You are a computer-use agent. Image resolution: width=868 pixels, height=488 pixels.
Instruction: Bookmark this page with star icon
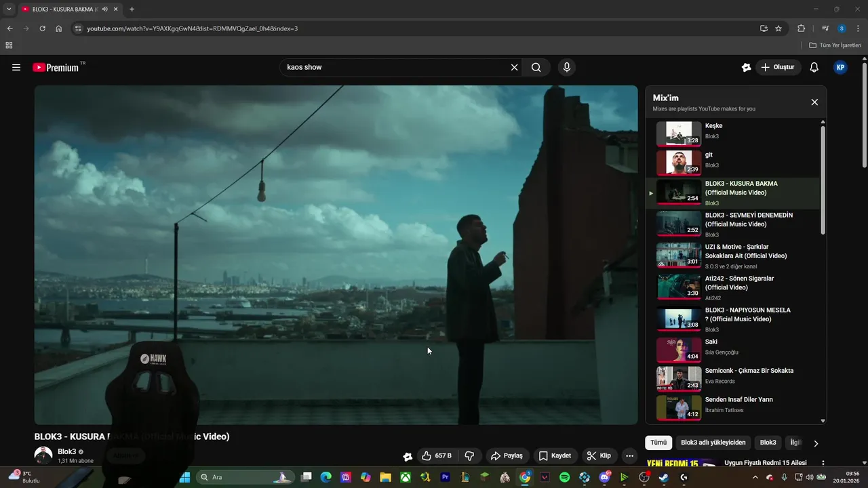click(x=778, y=28)
